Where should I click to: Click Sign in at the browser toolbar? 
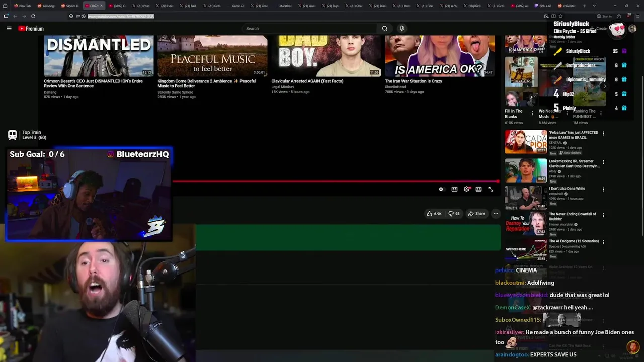605,16
